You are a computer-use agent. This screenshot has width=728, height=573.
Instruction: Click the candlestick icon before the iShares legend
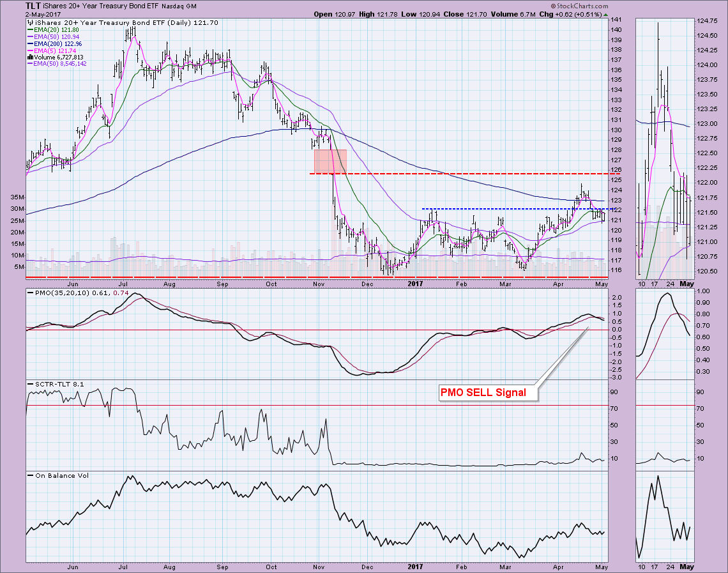30,22
